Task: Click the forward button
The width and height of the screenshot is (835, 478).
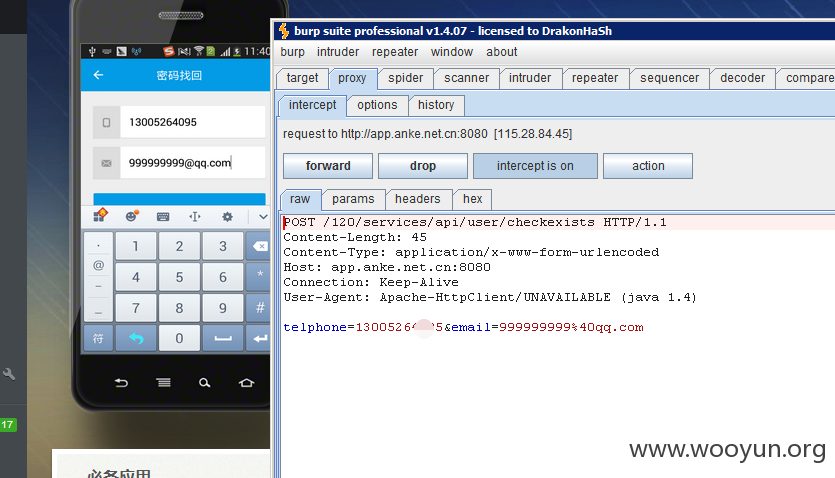Action: point(328,166)
